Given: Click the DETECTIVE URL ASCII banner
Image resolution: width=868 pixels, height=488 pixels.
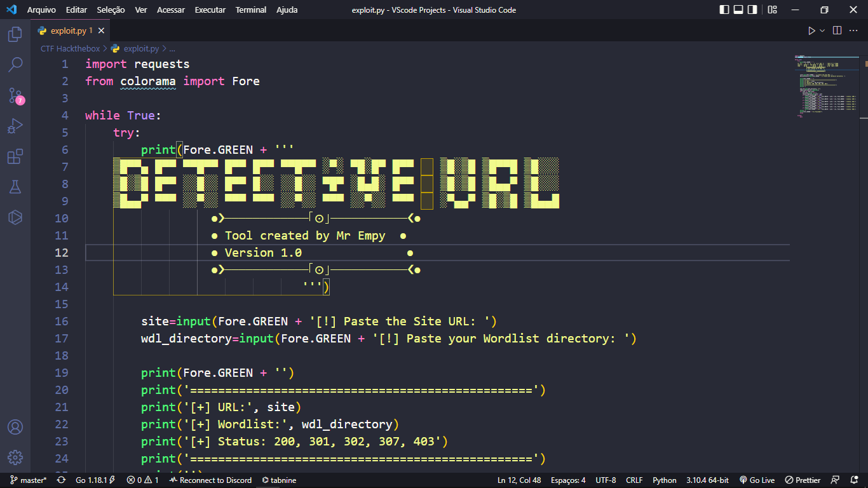Looking at the screenshot, I should pos(337,184).
